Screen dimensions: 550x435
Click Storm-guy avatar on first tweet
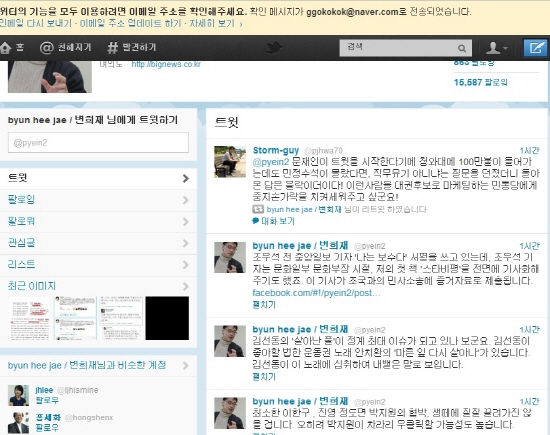[x=230, y=162]
